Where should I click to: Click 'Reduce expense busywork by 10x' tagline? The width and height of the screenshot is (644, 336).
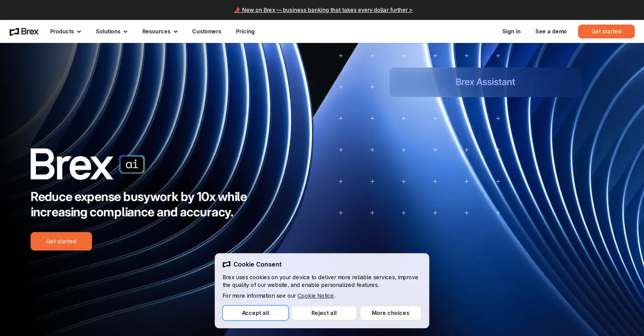point(139,204)
